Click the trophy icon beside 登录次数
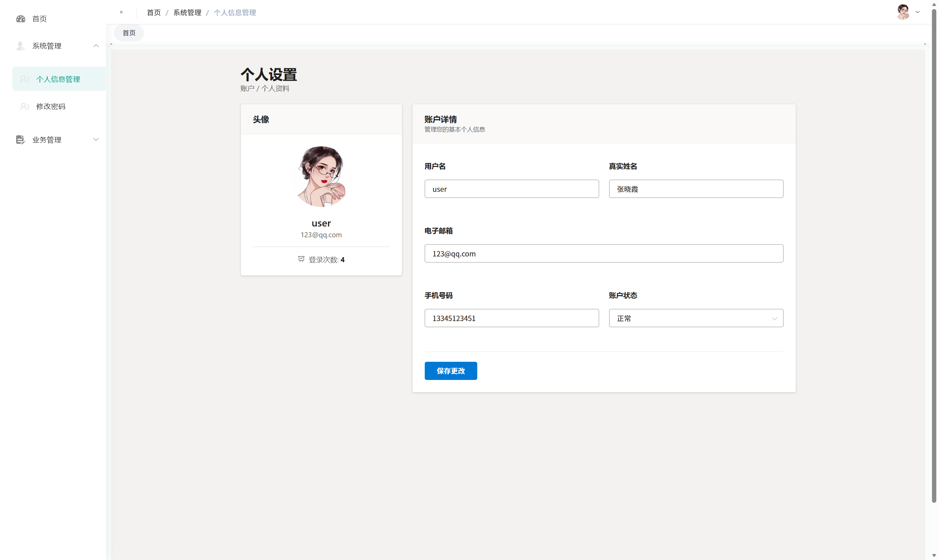The width and height of the screenshot is (938, 560). (301, 259)
